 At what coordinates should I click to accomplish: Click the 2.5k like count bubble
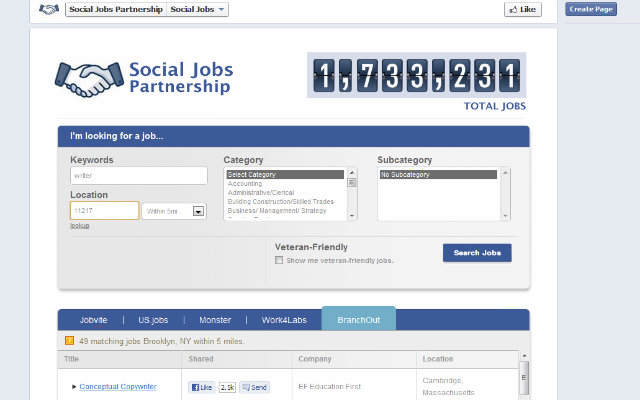[227, 387]
